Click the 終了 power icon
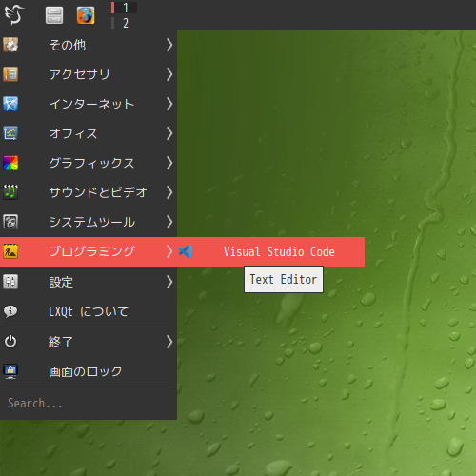 pos(10,342)
